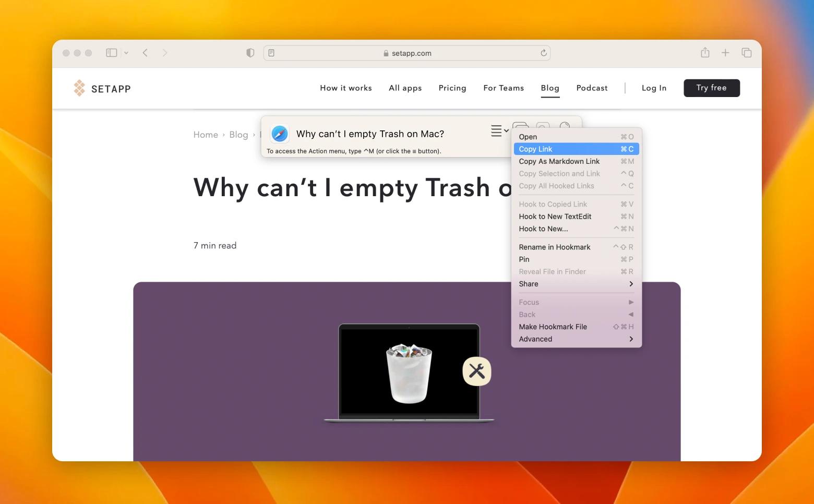This screenshot has height=504, width=814.
Task: Reload the page with refresh icon
Action: pos(543,53)
